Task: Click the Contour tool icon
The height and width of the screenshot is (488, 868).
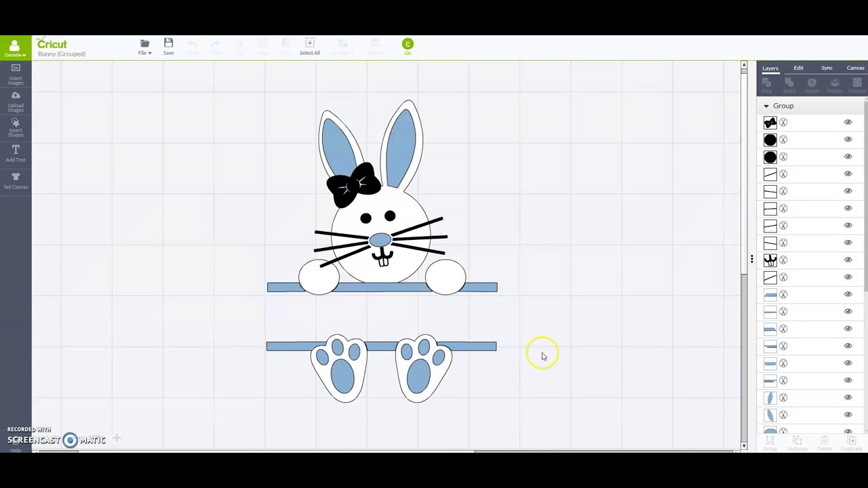Action: [856, 85]
